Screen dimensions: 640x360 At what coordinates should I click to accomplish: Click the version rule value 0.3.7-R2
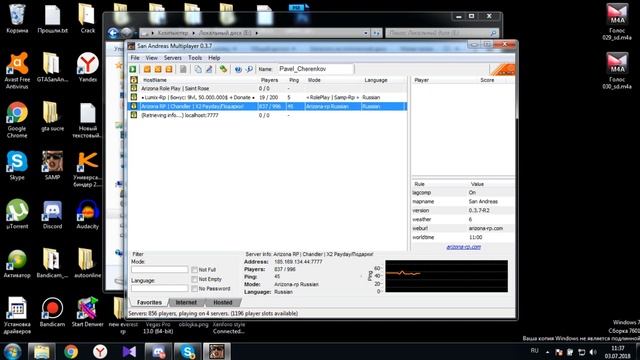479,210
